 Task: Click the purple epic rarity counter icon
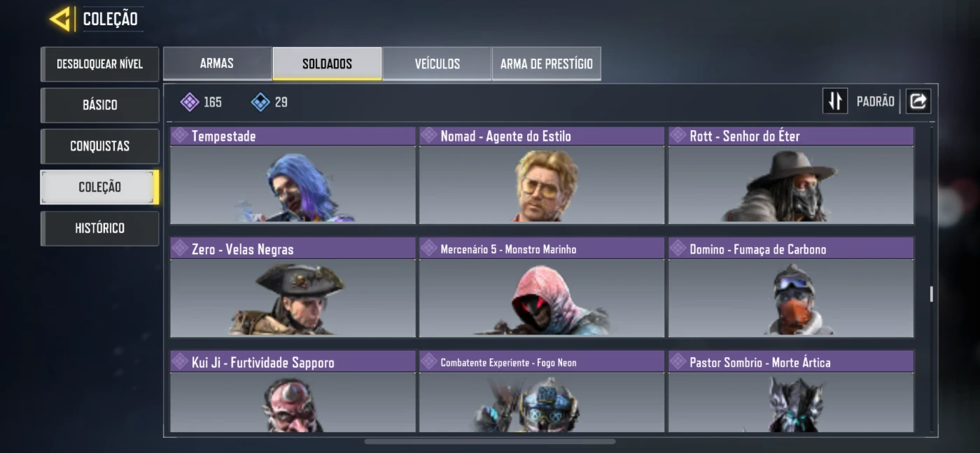(190, 102)
